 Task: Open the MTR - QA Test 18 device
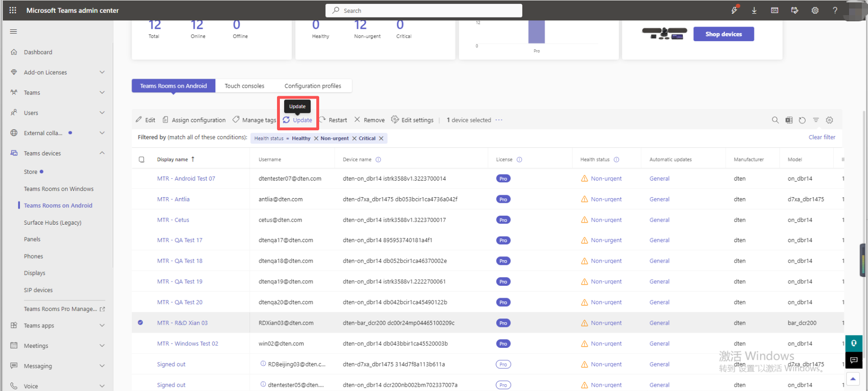[180, 261]
